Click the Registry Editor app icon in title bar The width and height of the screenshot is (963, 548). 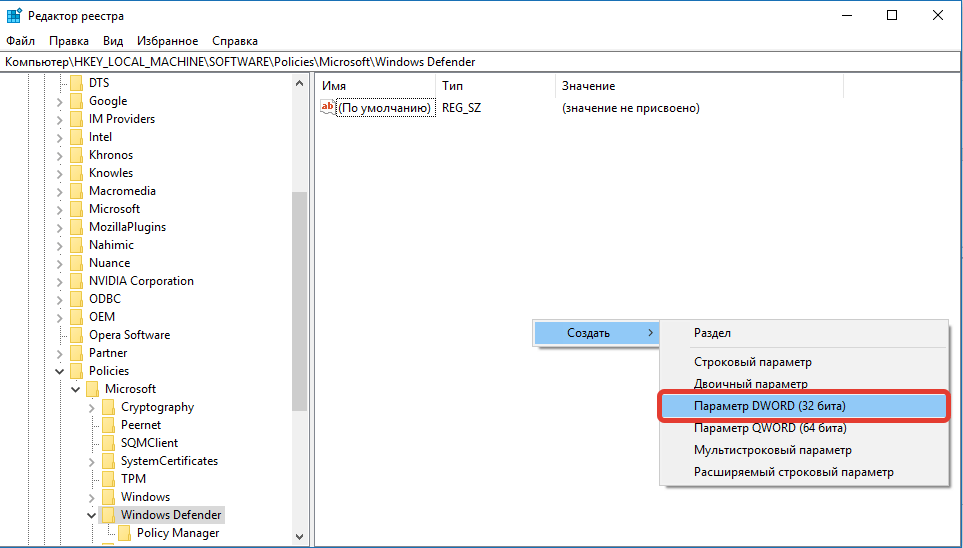(x=14, y=15)
